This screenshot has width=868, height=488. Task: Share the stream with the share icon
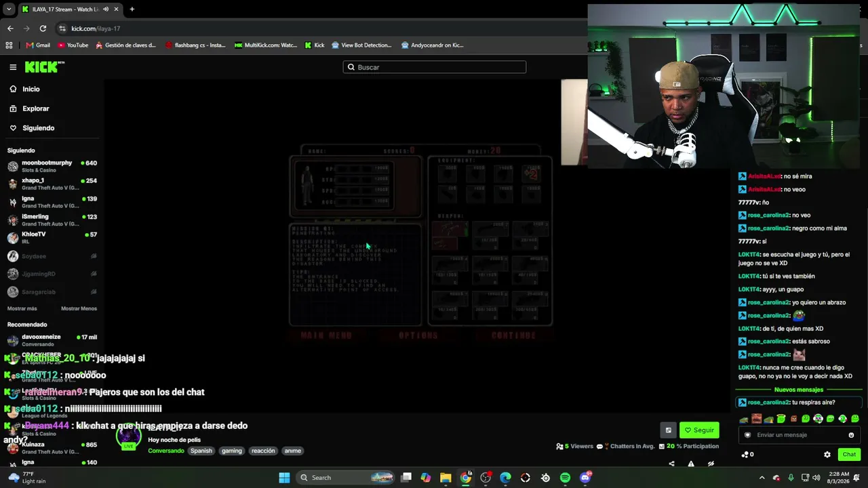click(x=671, y=464)
